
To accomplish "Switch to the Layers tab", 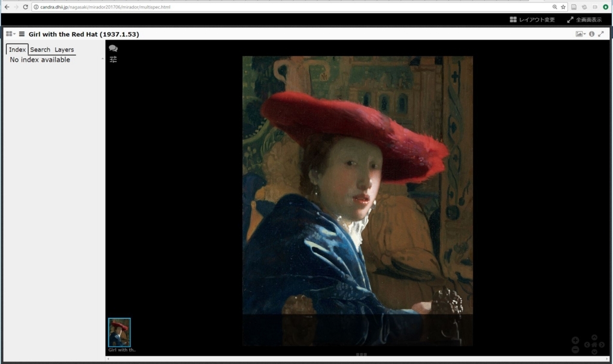I will click(x=64, y=50).
